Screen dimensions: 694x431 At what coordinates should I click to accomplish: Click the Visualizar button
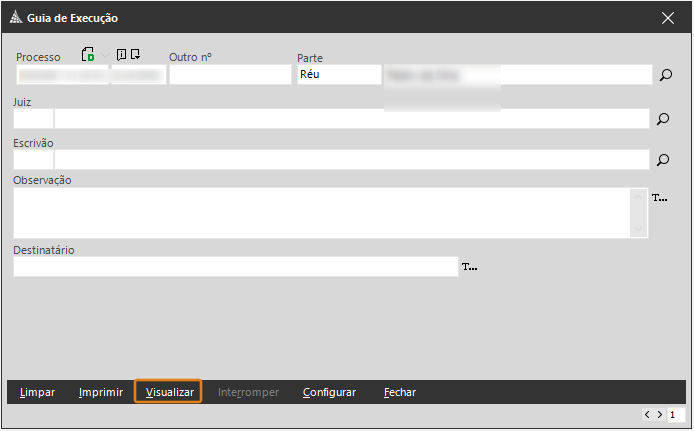click(168, 392)
